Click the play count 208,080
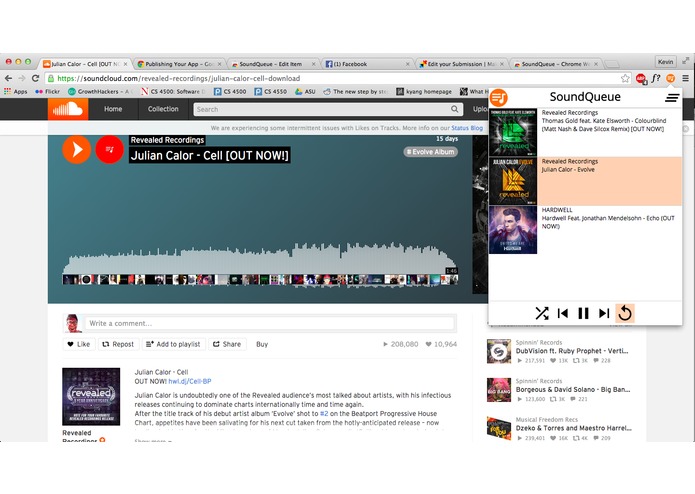Viewport: 695px width, 494px height. coord(400,344)
